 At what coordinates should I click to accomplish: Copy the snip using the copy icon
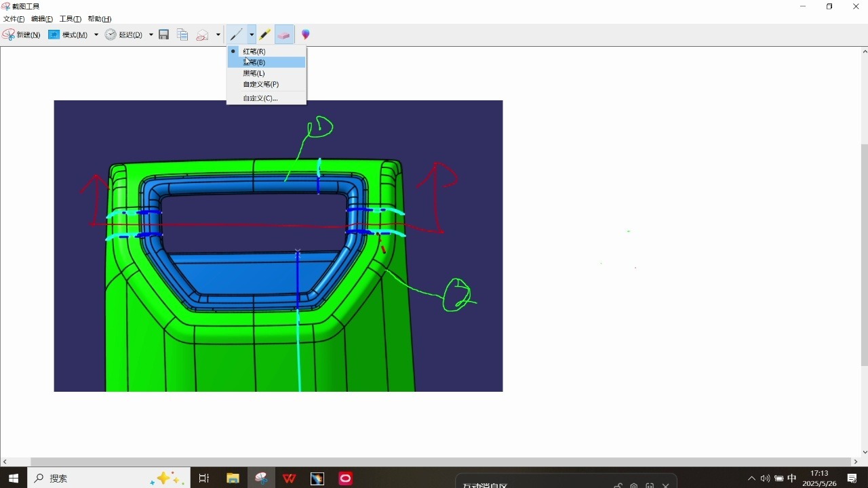[x=182, y=35]
